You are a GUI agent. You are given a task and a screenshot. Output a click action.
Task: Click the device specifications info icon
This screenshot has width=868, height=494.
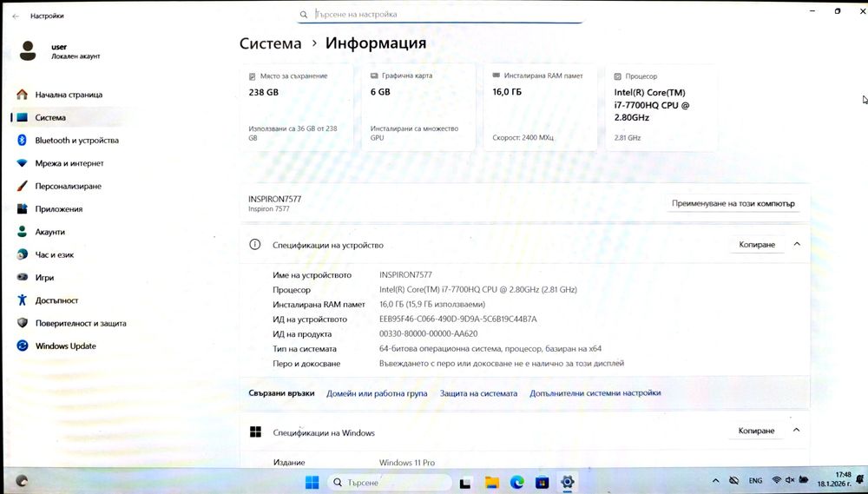pos(254,244)
